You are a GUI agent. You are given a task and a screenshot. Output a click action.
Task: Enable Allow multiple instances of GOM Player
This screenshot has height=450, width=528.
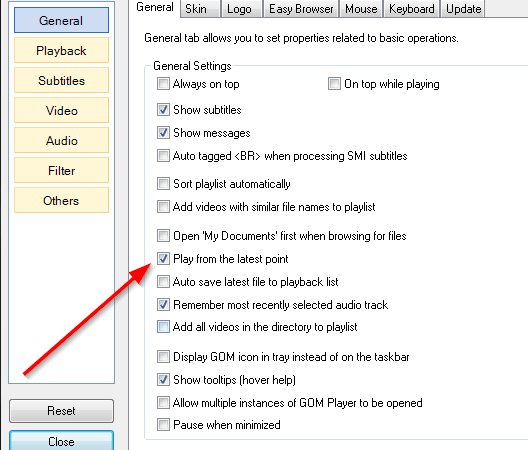163,403
